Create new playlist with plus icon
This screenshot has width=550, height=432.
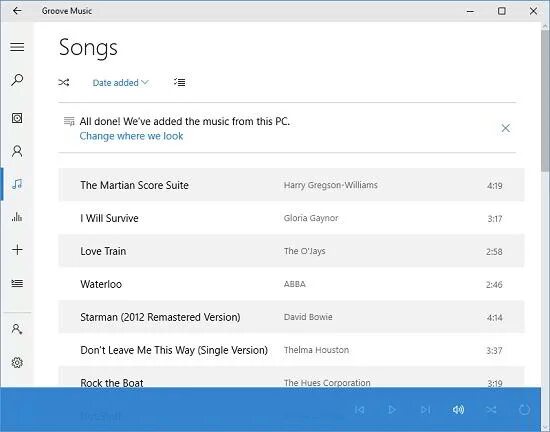(17, 250)
